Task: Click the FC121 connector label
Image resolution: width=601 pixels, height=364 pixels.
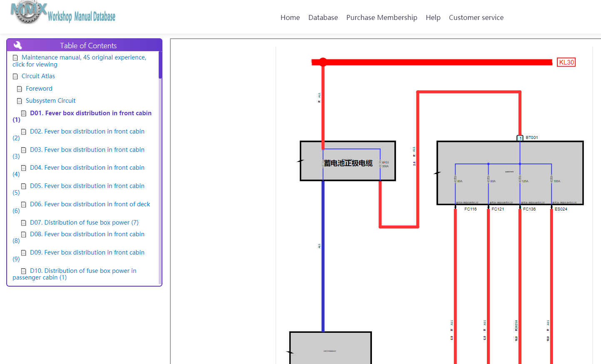Action: coord(498,209)
